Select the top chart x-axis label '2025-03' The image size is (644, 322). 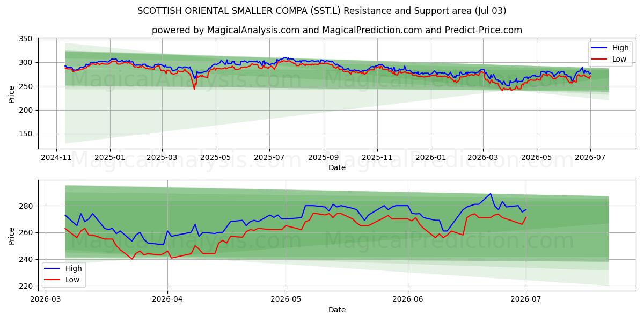(162, 158)
